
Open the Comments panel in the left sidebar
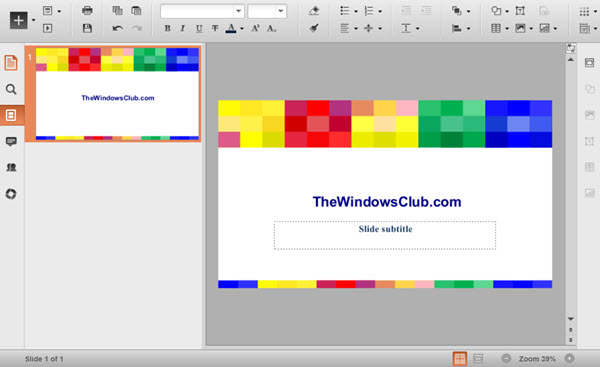click(x=11, y=141)
